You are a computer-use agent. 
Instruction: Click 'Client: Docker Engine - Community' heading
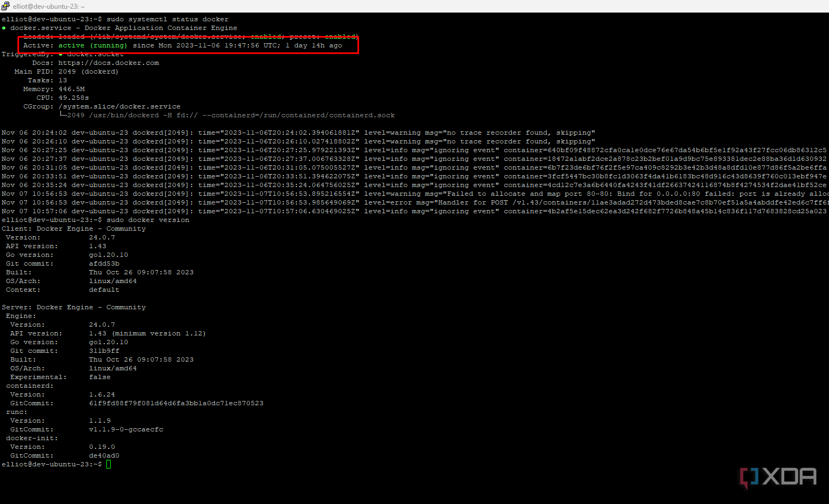(x=74, y=229)
